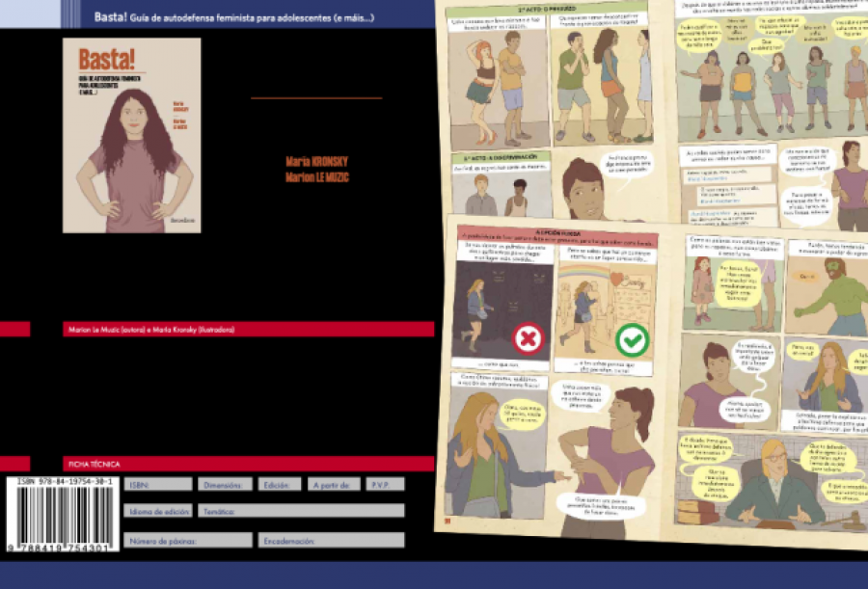Click the red bar reading 'Marion Le Muzic (autora)'

tap(248, 330)
